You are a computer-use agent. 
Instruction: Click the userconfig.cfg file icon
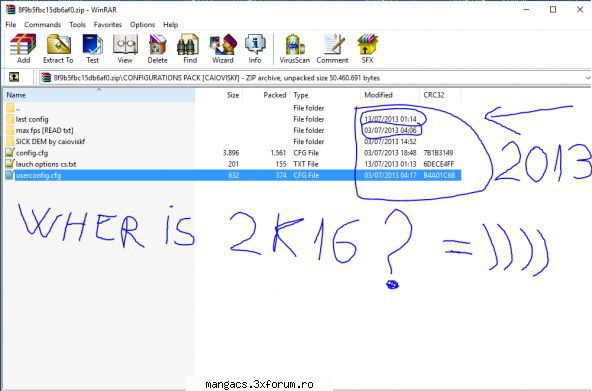10,175
